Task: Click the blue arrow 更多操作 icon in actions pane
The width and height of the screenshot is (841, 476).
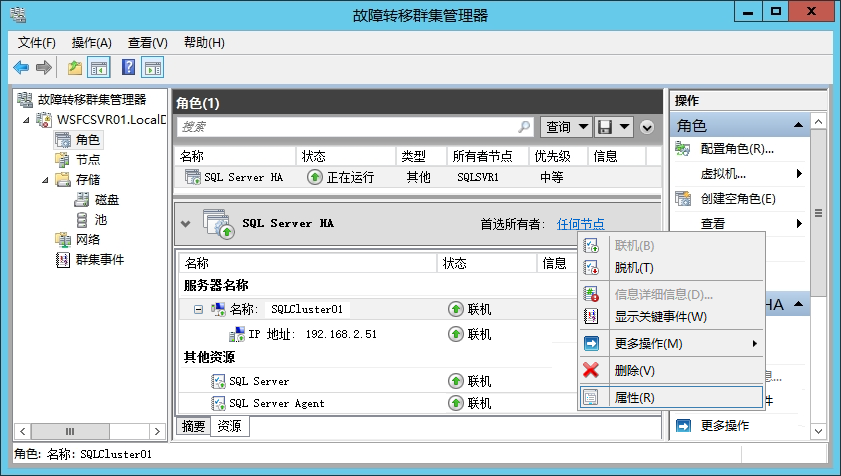Action: tap(683, 426)
